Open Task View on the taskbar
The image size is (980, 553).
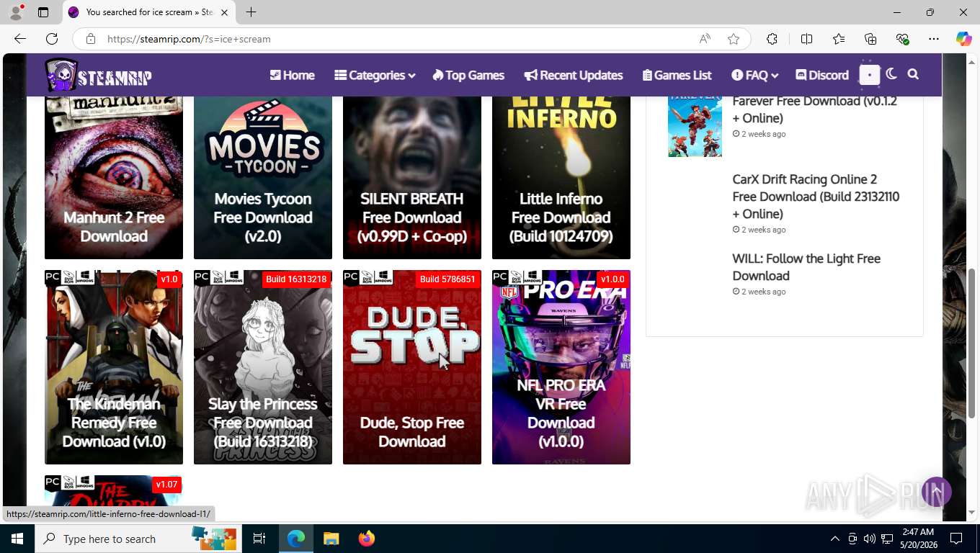click(x=259, y=539)
